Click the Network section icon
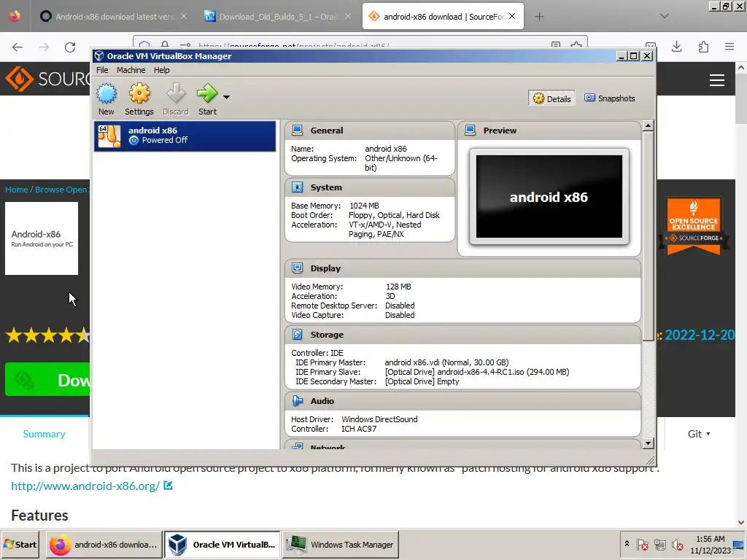The height and width of the screenshot is (560, 747). click(298, 446)
